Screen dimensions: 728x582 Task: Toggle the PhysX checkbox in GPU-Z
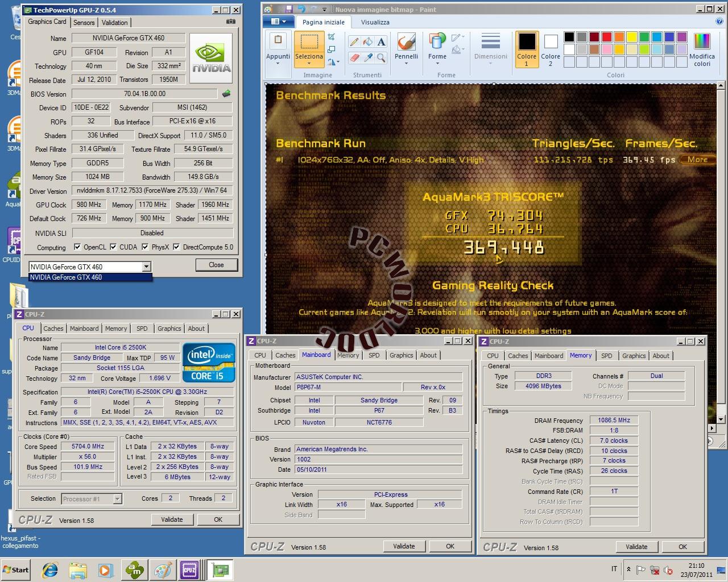tap(145, 247)
